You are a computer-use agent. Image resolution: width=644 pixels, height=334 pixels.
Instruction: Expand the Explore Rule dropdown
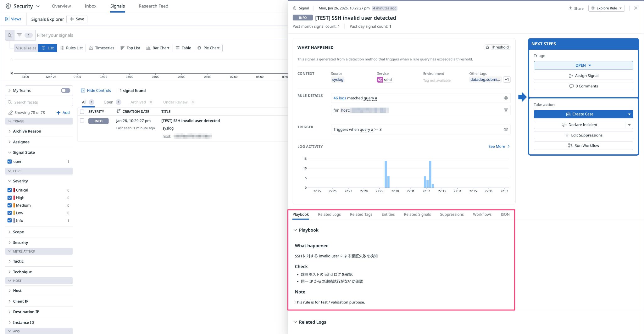pos(606,8)
